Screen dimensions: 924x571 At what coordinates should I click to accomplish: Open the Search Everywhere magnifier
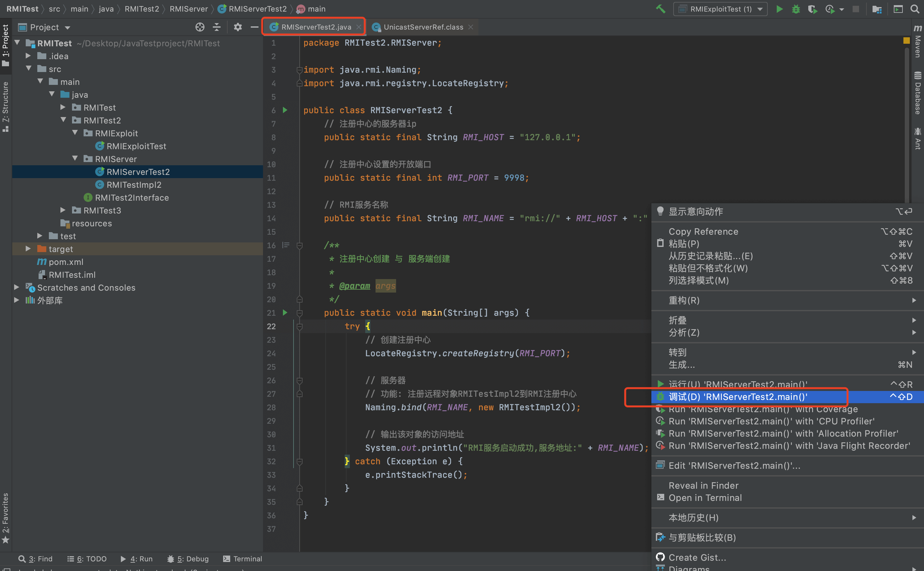[915, 9]
